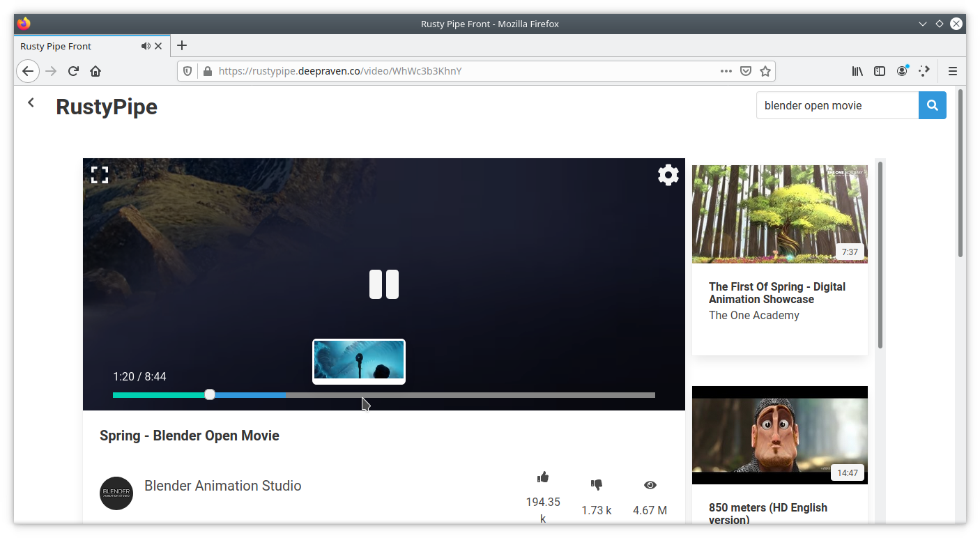Screen dimensions: 980x538
Task: Open the '850 meters' video thumbnail
Action: (x=780, y=435)
